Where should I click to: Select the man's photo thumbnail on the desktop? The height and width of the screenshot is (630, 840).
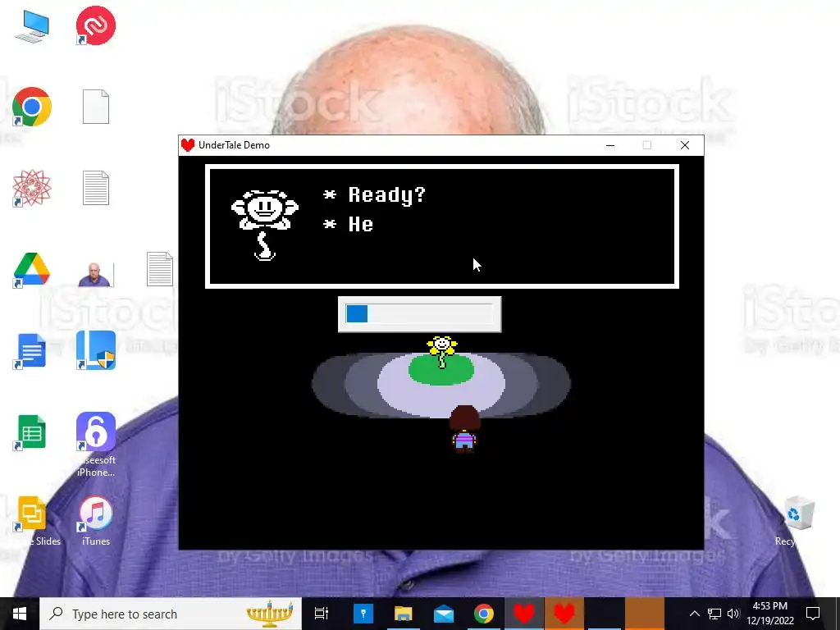96,274
